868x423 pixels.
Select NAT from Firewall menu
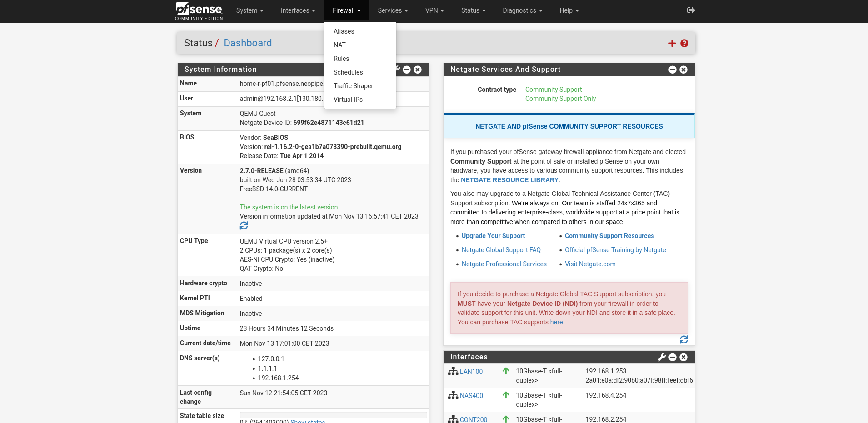pyautogui.click(x=360, y=45)
